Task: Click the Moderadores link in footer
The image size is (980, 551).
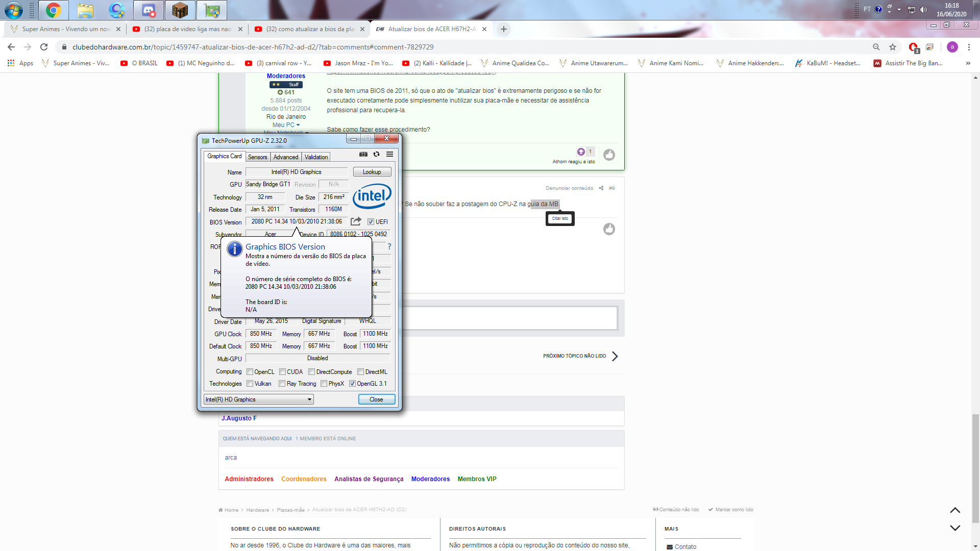Action: (431, 479)
